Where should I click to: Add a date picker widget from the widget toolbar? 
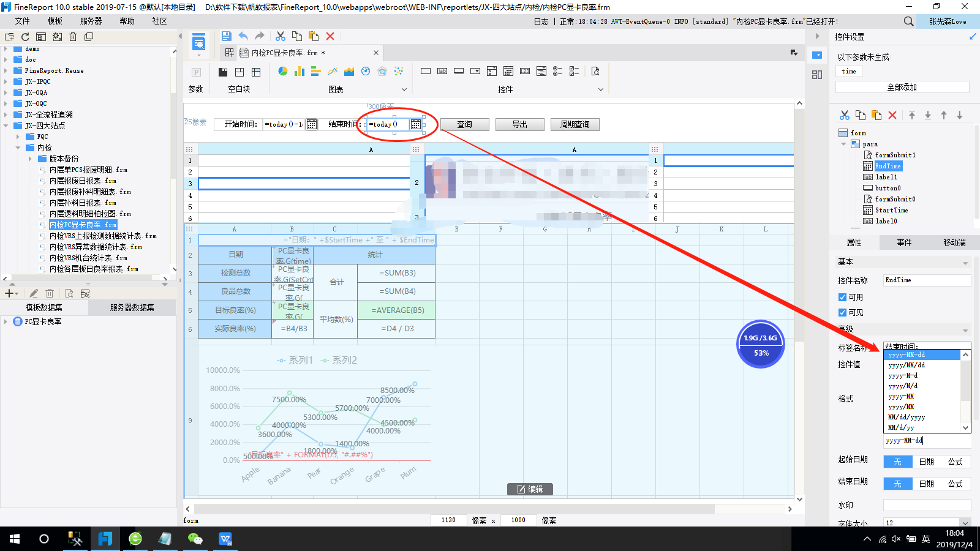[508, 71]
